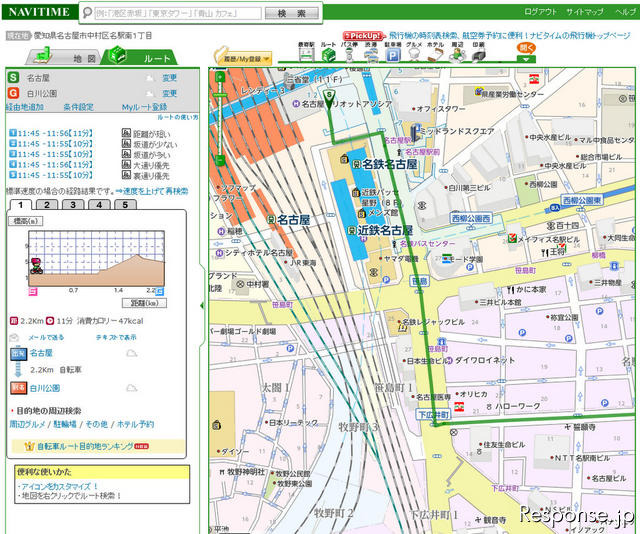Image resolution: width=640 pixels, height=534 pixels.
Task: Click the 大通り優先 route type icon
Action: coord(126,165)
